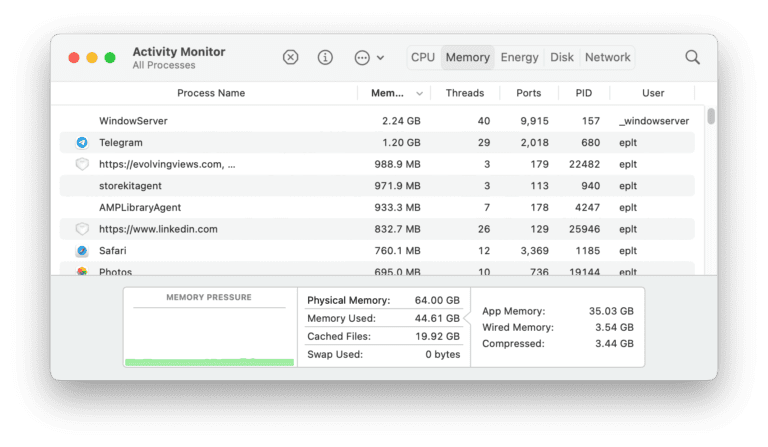
Task: Click the 9,915 ports value
Action: 534,121
